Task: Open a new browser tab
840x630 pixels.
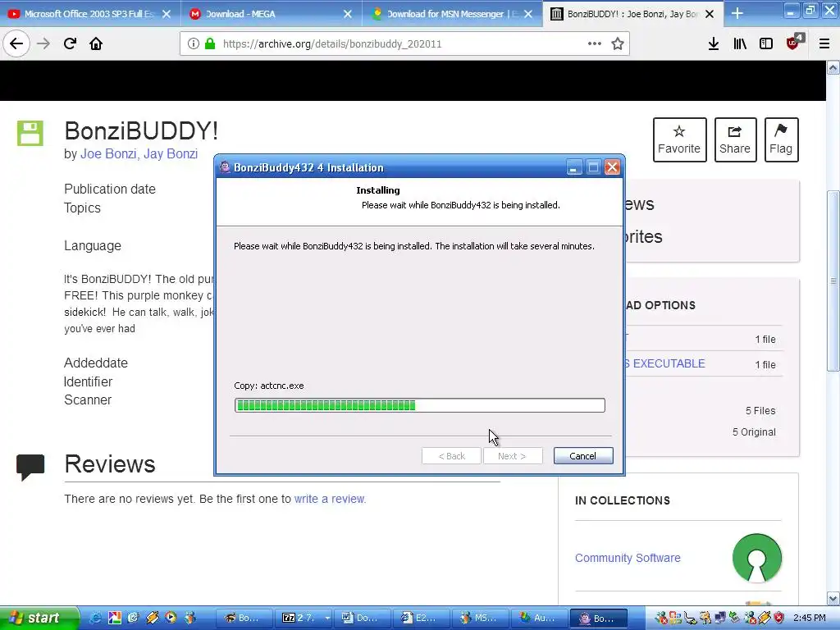Action: (737, 13)
